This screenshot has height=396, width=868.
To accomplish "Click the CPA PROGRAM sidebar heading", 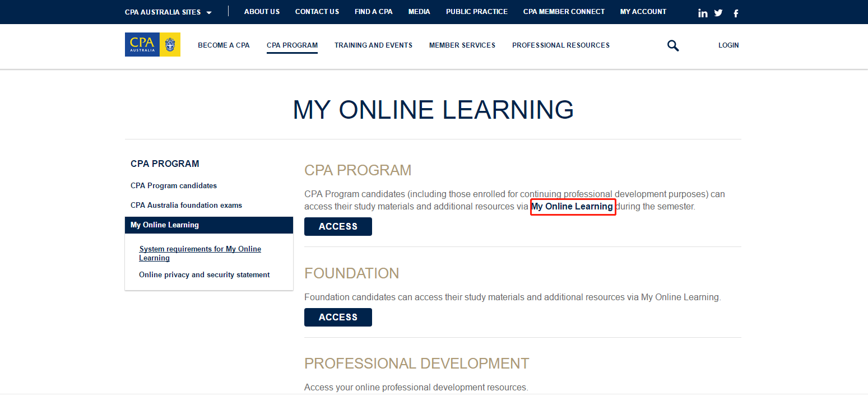I will (x=165, y=164).
